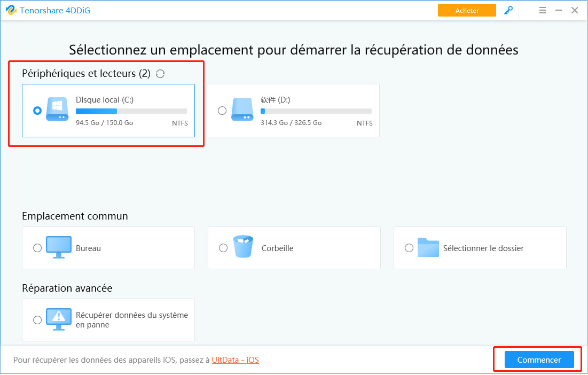Click the Périphériques et lecteurs (2) heading
Viewport: 588px width, 375px height.
[86, 74]
